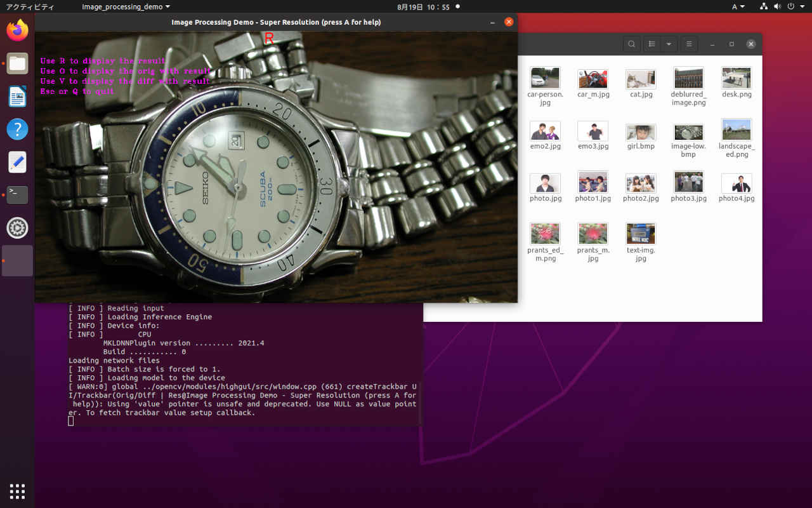Open the Image_processing_demo app menu
This screenshot has width=812, height=508.
coord(126,7)
